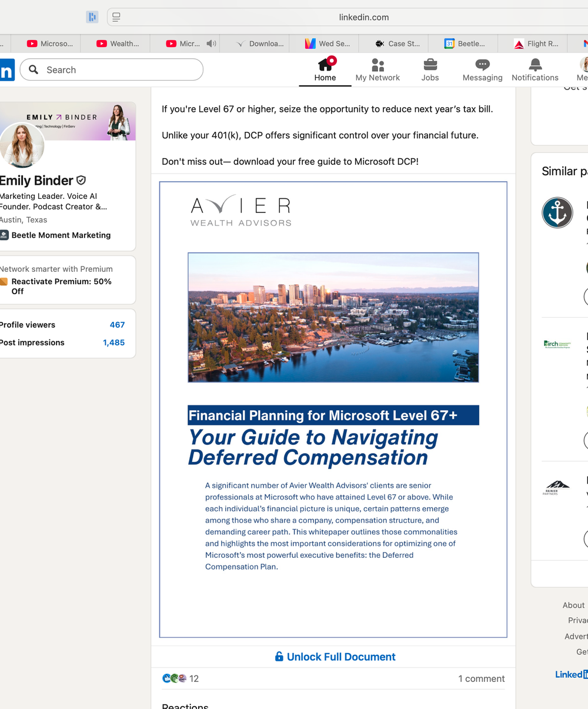Click the gold Premium icon

pyautogui.click(x=4, y=281)
